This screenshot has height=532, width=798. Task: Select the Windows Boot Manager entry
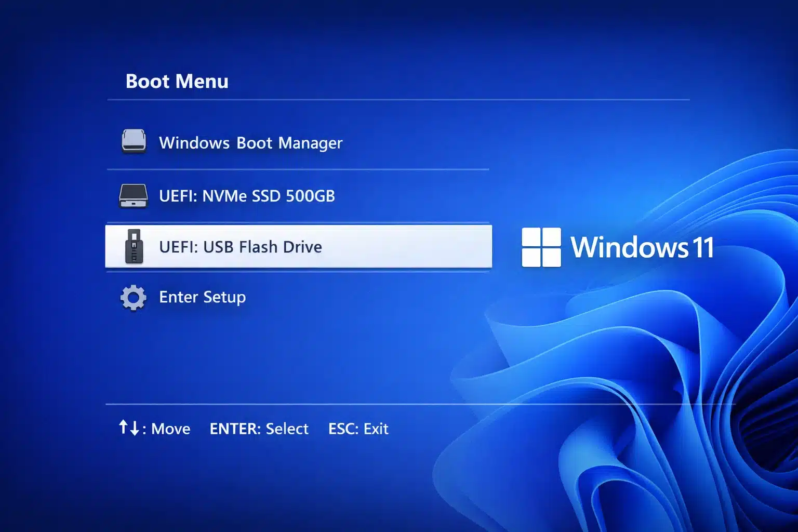tap(250, 142)
